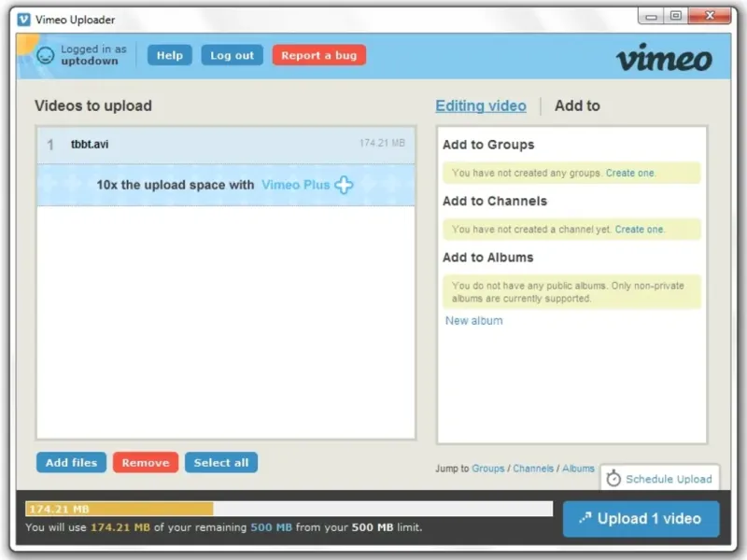Open the Vimeo Plus link
This screenshot has width=747, height=560.
pyautogui.click(x=295, y=185)
